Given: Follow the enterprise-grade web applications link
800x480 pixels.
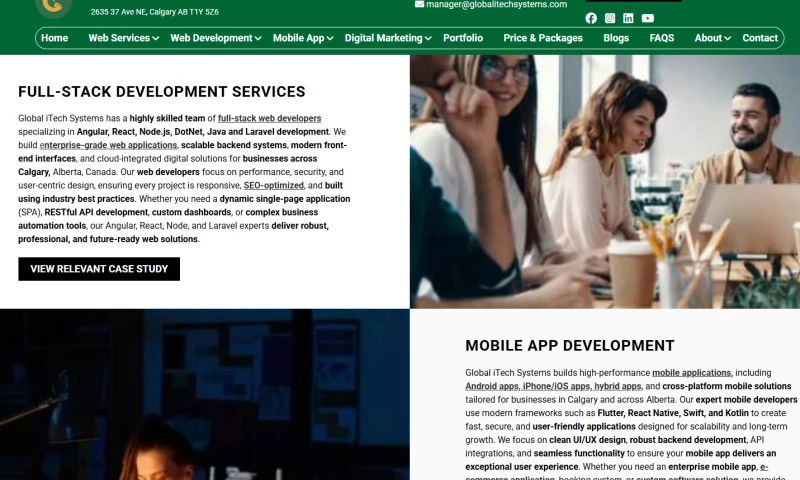Looking at the screenshot, I should pyautogui.click(x=108, y=145).
